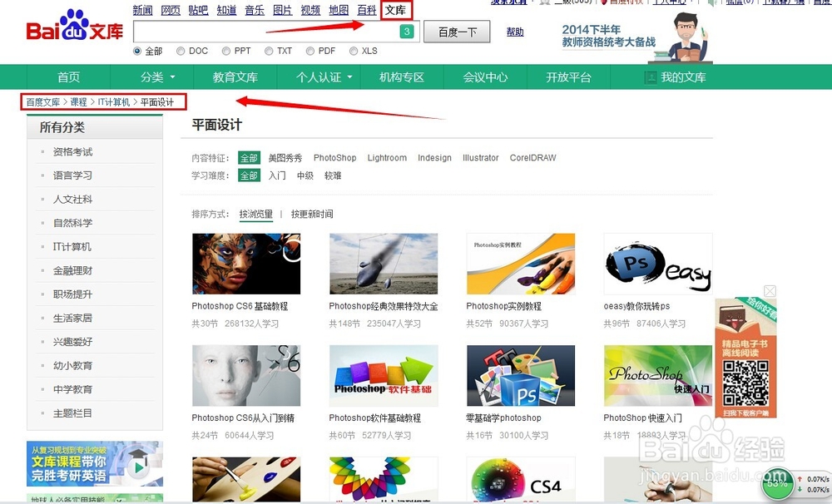The height and width of the screenshot is (504, 832).
Task: Filter content by Lightroom
Action: 387,158
